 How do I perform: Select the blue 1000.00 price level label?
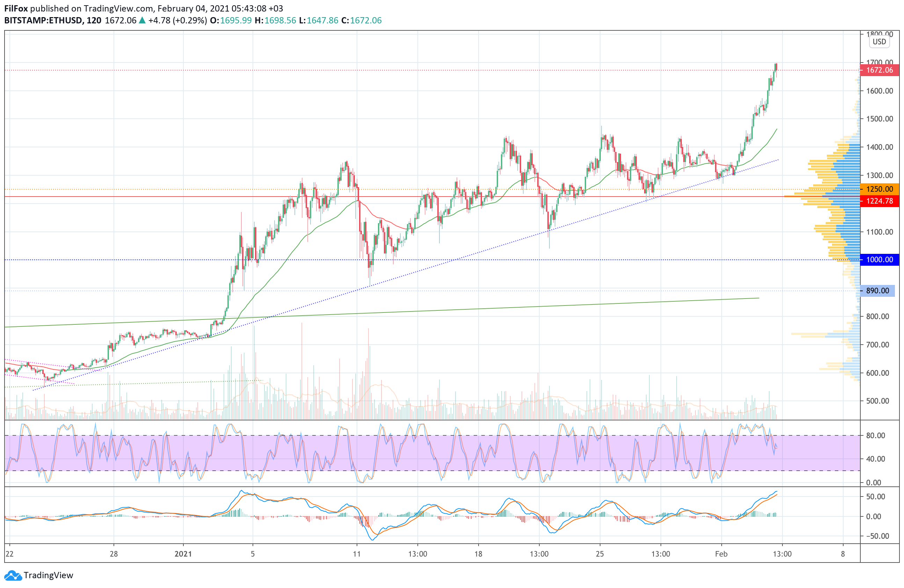(x=879, y=260)
